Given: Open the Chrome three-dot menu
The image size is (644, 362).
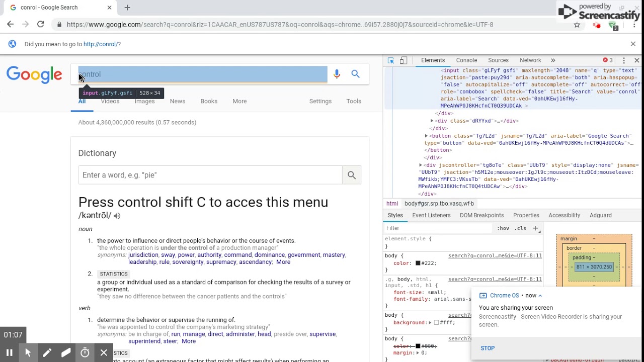Looking at the screenshot, I should click(633, 25).
